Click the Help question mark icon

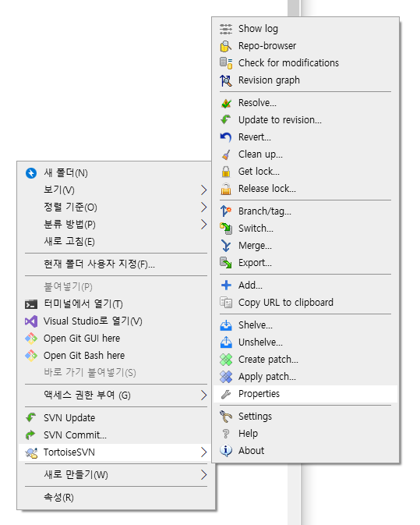point(226,434)
